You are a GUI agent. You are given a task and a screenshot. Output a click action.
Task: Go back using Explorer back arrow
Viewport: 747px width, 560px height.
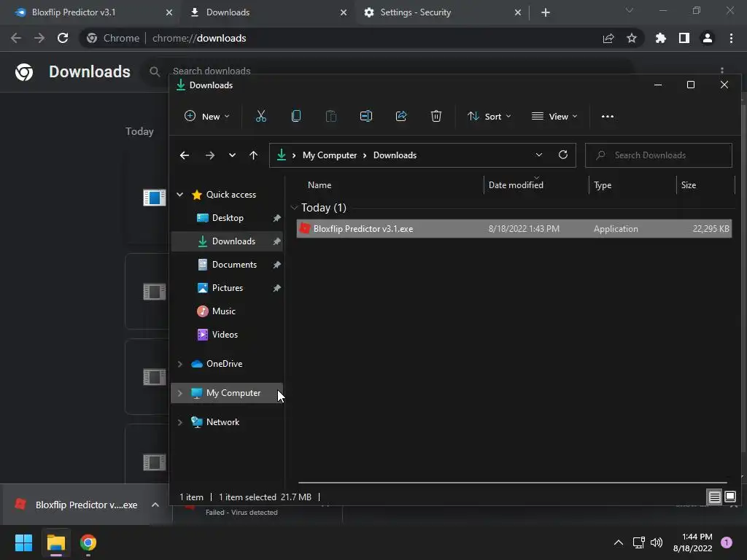coord(185,155)
